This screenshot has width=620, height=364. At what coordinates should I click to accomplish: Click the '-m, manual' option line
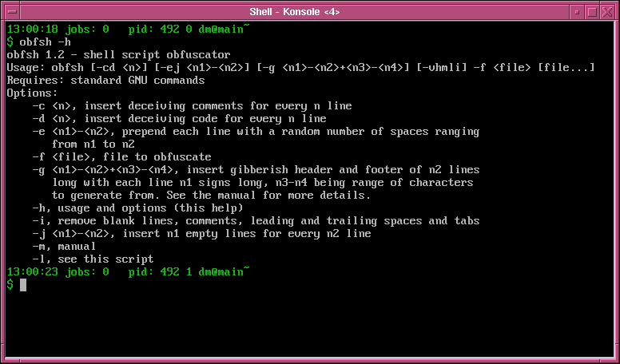[64, 247]
